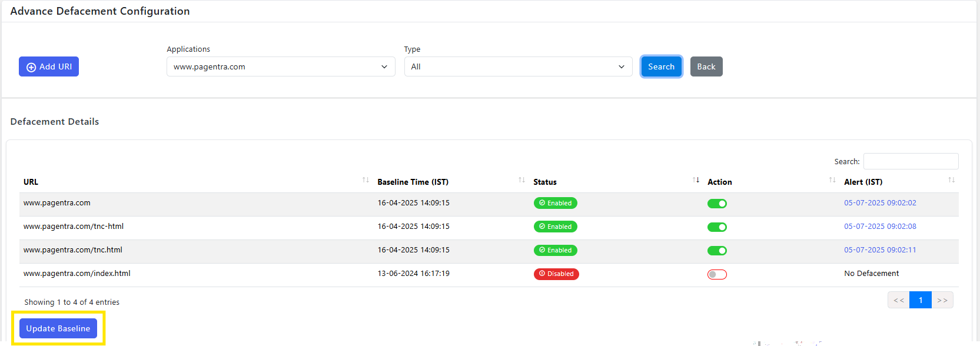Go to previous page with << button
Viewport: 980px width, 346px height.
click(x=899, y=300)
